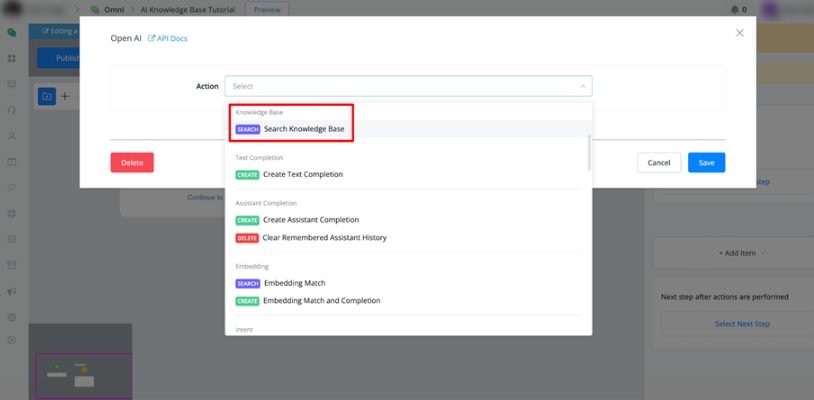Expand the Action select dropdown
The width and height of the screenshot is (814, 400).
coord(408,86)
